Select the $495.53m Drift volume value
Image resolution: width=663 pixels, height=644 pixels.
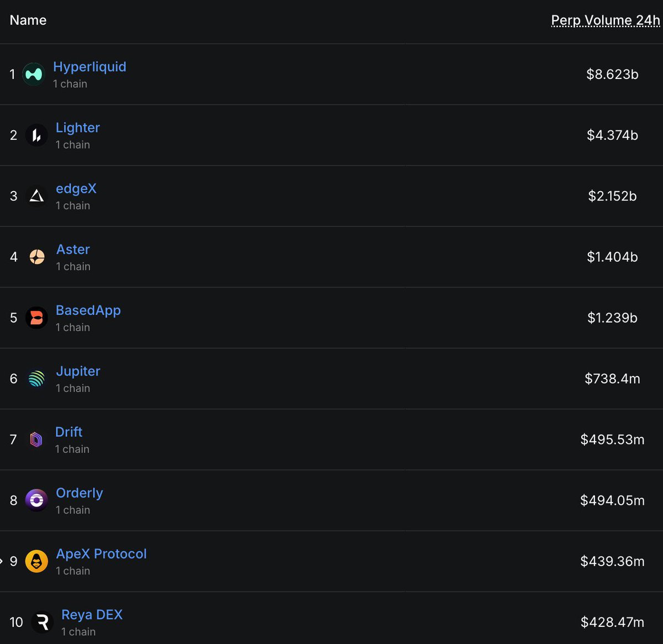click(612, 440)
